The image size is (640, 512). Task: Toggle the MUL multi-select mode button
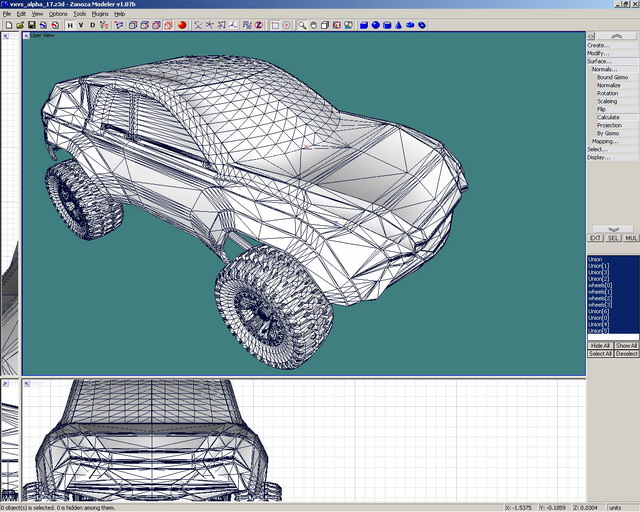pos(631,238)
